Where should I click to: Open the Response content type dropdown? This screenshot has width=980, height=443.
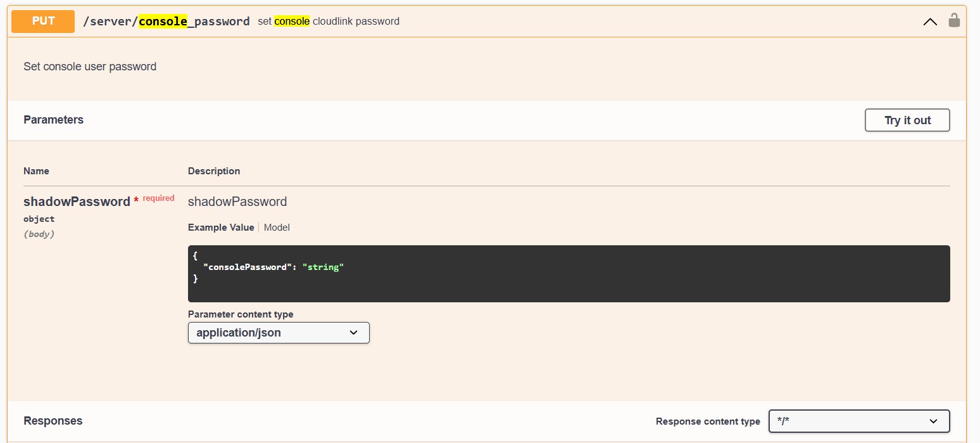[858, 421]
